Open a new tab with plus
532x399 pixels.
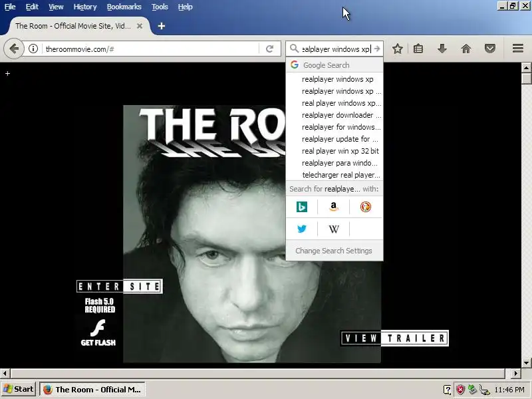click(x=162, y=26)
